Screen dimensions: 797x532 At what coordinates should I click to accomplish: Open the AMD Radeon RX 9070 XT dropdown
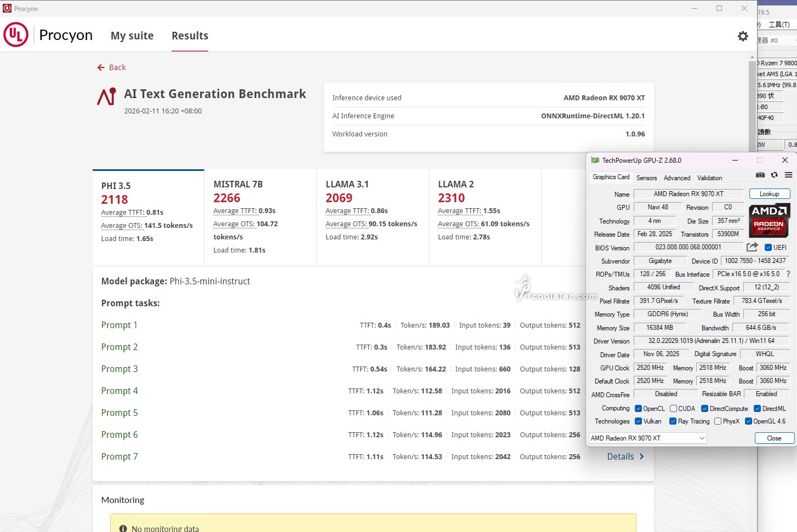647,438
